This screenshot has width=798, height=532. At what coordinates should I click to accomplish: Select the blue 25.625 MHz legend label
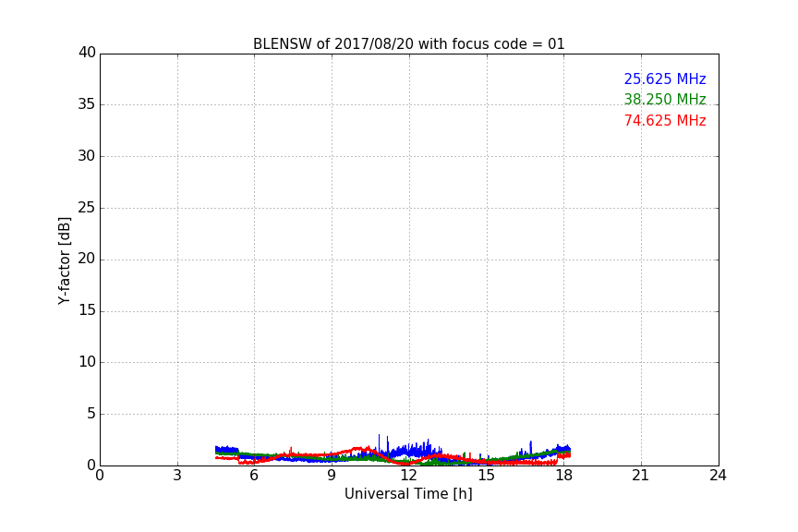click(x=665, y=79)
